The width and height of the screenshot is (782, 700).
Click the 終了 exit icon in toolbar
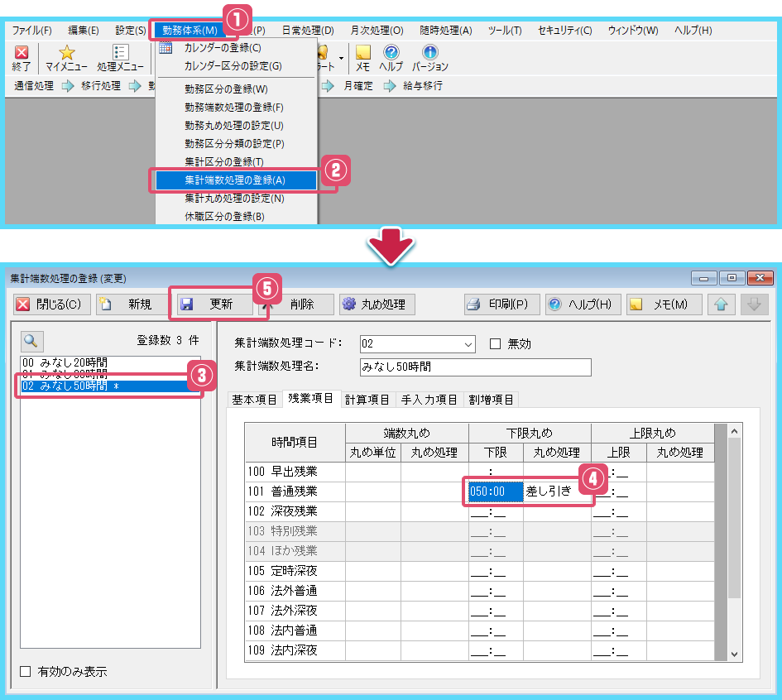click(x=22, y=54)
